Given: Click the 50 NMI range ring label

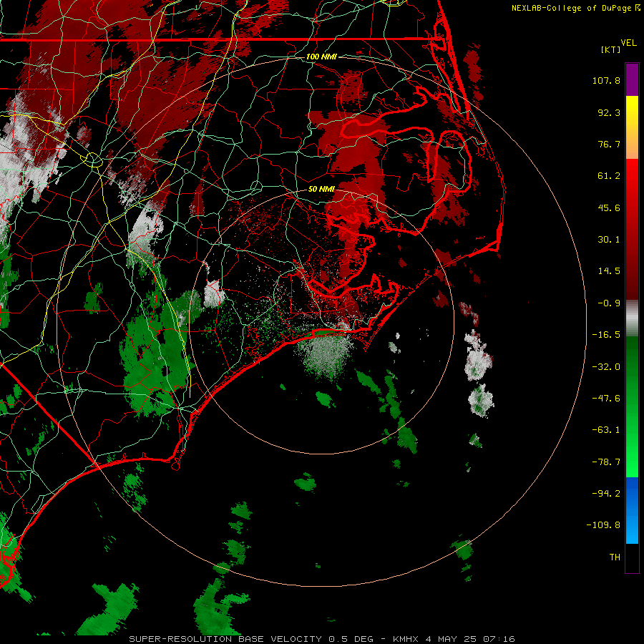Looking at the screenshot, I should click(321, 189).
